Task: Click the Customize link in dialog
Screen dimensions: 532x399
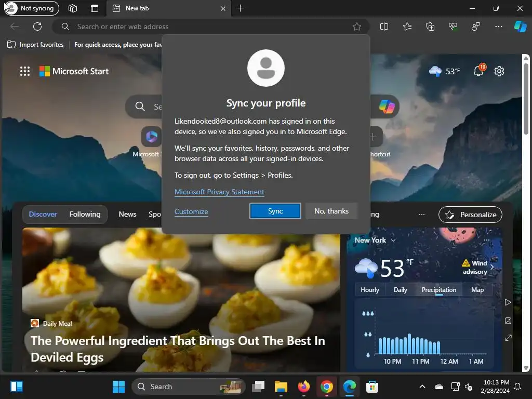Action: [x=191, y=212]
